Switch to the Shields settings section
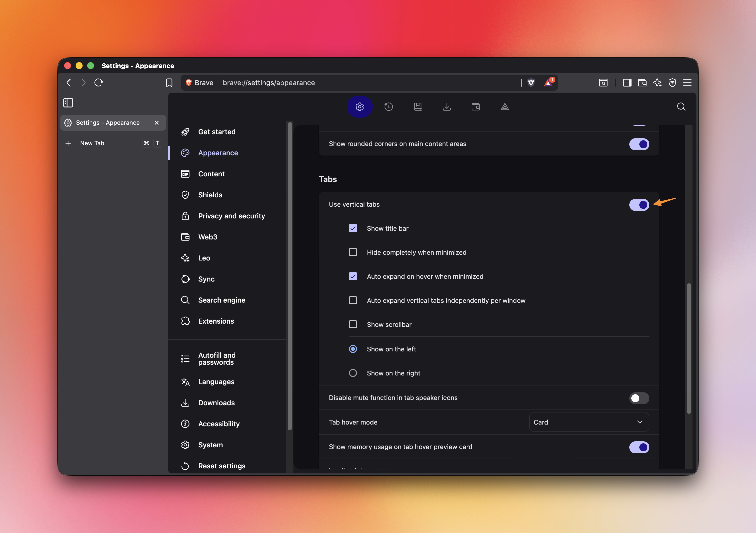This screenshot has width=756, height=533. pyautogui.click(x=210, y=195)
